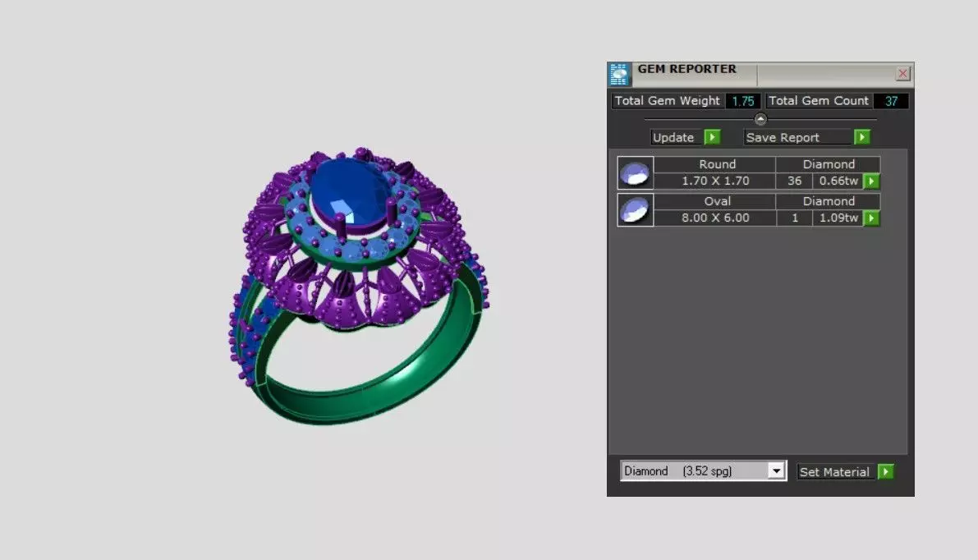Image resolution: width=978 pixels, height=560 pixels.
Task: Click the gem count 1 in the Oval row
Action: pyautogui.click(x=795, y=218)
